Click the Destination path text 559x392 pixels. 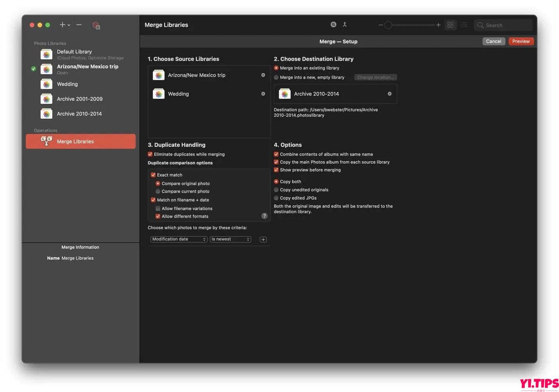pos(326,112)
